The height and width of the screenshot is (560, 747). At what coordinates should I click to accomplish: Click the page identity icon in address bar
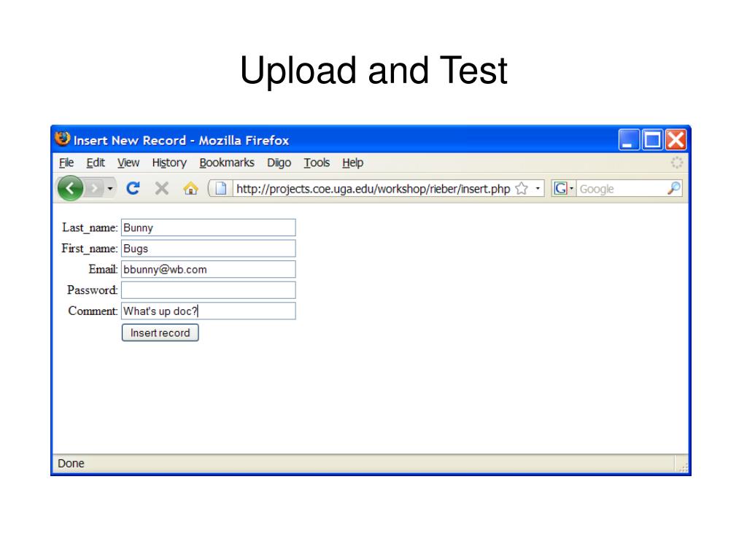point(220,189)
